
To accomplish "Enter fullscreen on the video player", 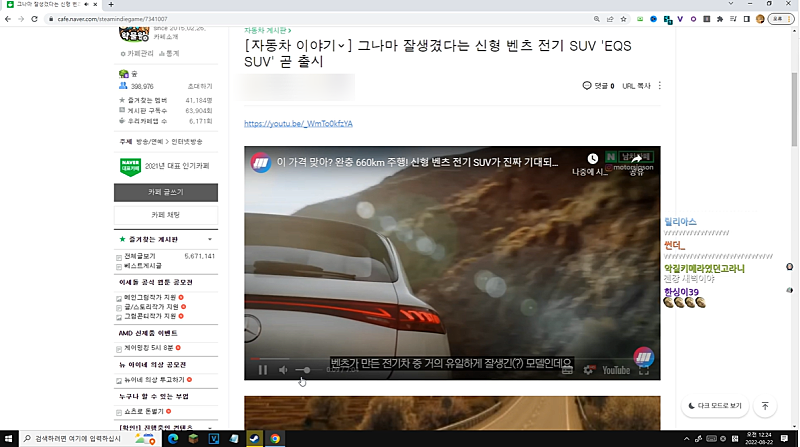I will (x=644, y=370).
